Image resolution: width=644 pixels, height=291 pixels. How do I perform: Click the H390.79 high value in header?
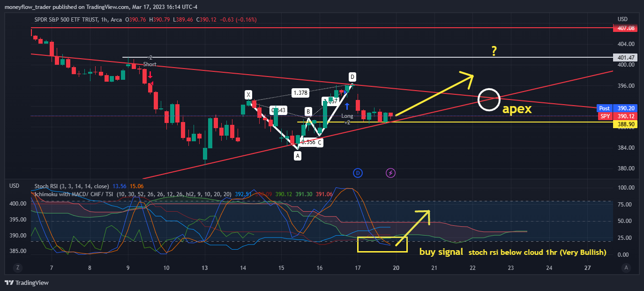[x=159, y=20]
